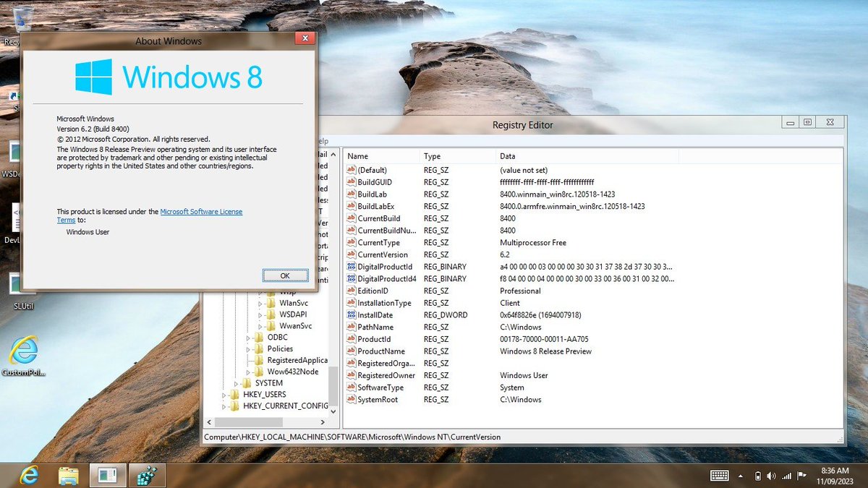868x488 pixels.
Task: Select the BuildLab registry value icon
Action: click(352, 194)
